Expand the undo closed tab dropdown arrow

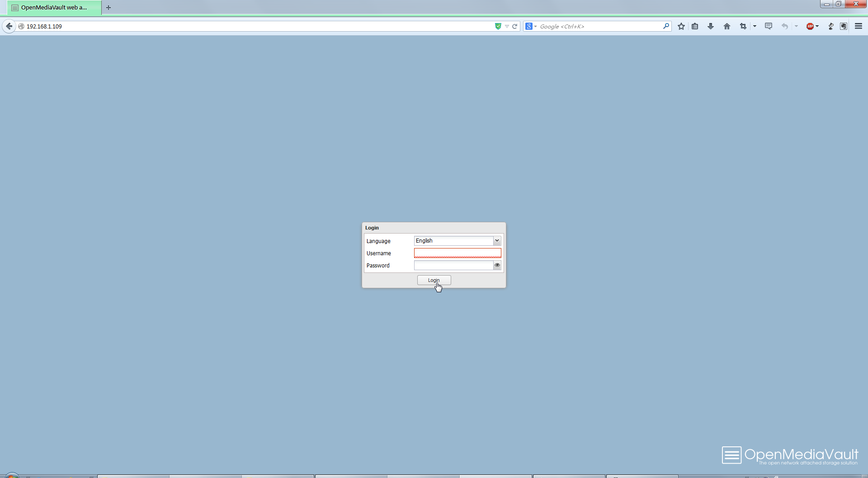click(x=796, y=26)
